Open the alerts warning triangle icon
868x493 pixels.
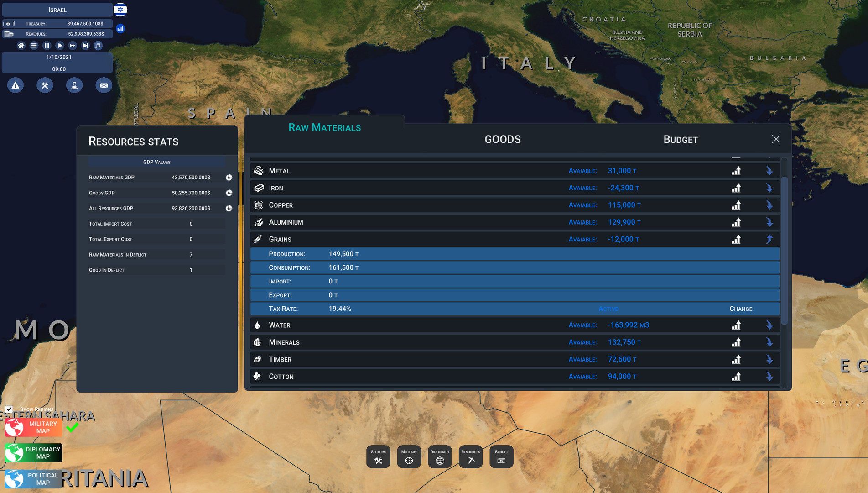[16, 85]
